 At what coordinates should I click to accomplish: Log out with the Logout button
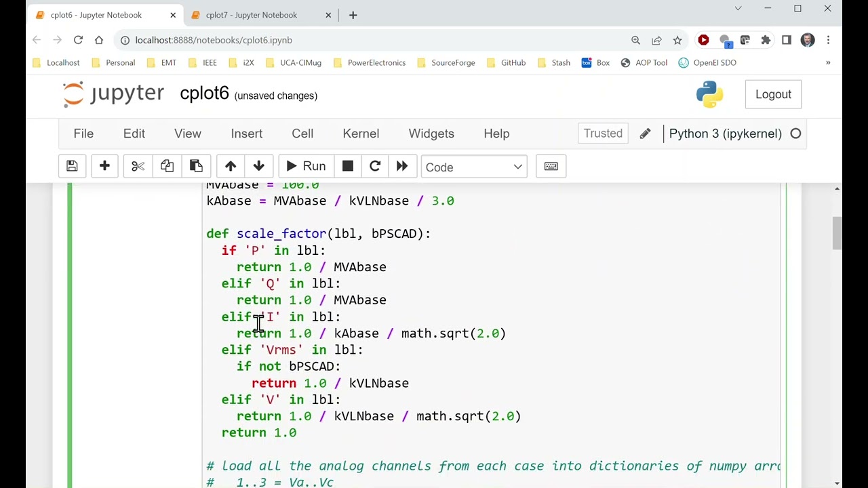tap(773, 94)
